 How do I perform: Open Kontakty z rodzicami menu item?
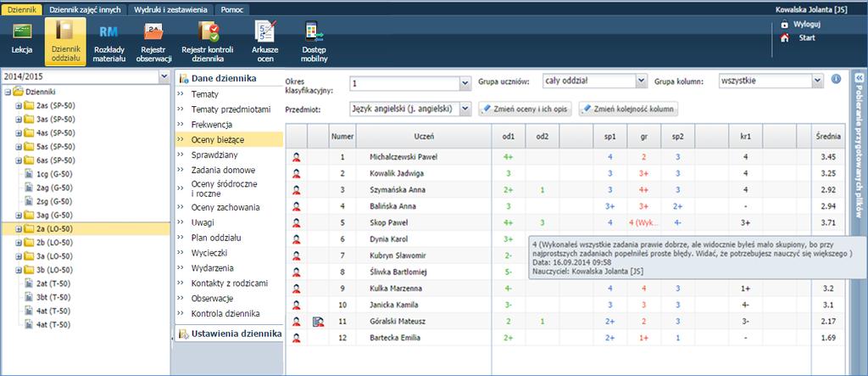click(x=229, y=283)
